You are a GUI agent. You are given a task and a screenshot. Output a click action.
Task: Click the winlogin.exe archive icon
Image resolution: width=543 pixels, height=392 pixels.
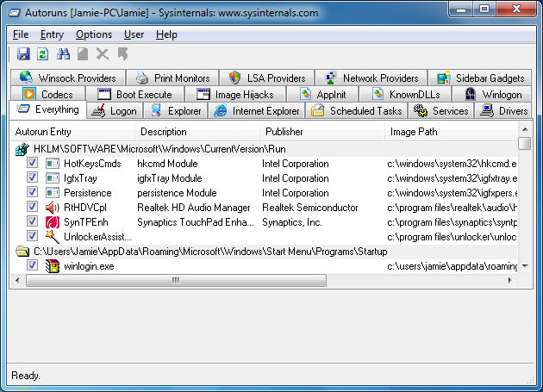click(x=53, y=266)
